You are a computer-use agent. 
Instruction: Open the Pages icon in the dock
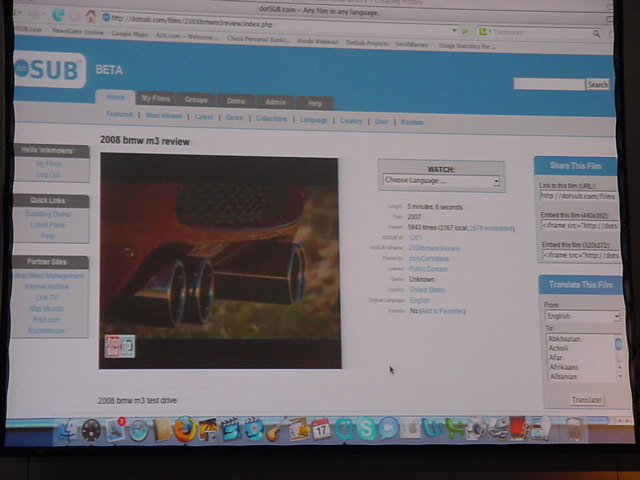coord(298,429)
